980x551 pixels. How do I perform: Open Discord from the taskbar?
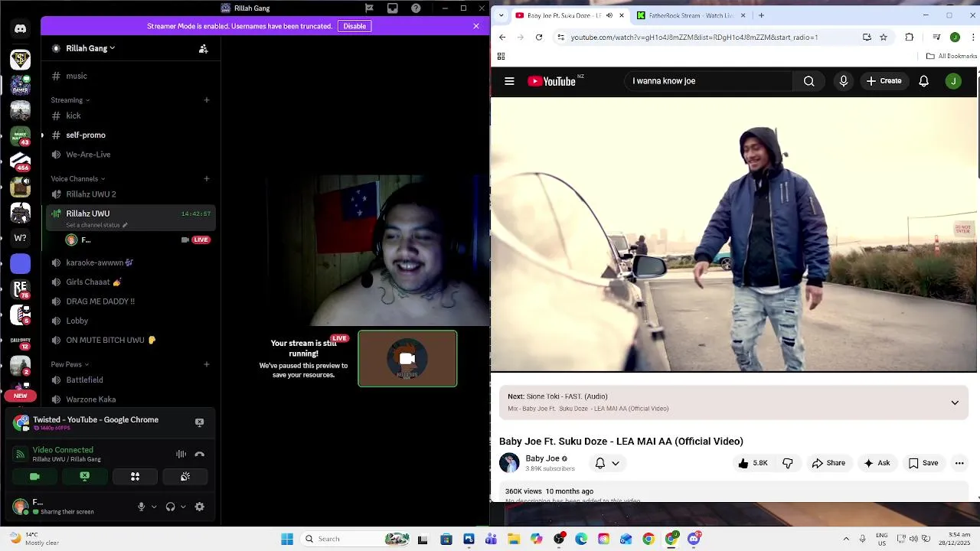[x=694, y=540]
